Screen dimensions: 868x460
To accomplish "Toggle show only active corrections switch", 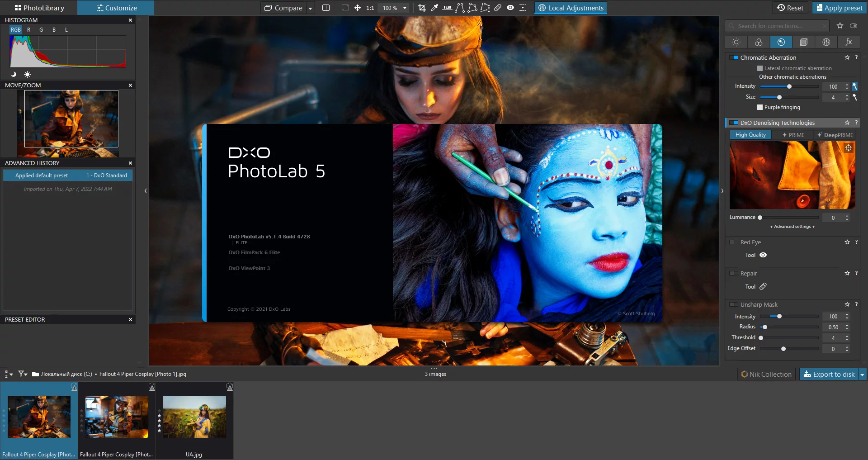I will coord(854,26).
